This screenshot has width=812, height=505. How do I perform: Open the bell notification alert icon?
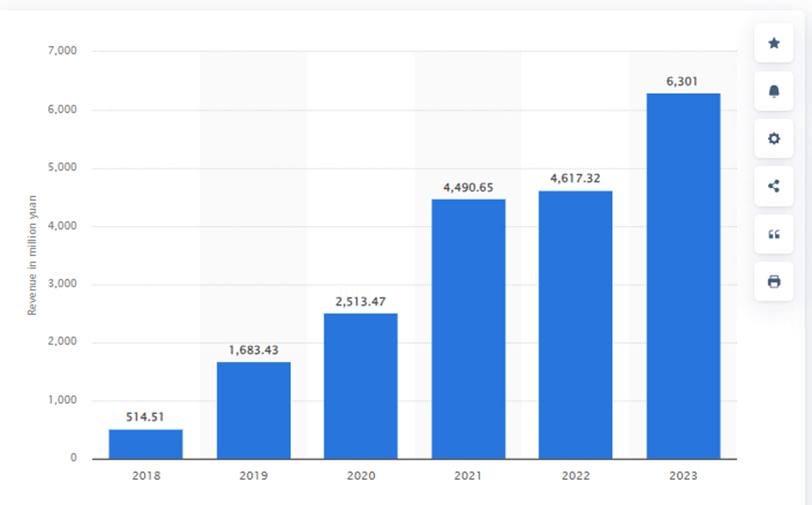click(x=774, y=91)
